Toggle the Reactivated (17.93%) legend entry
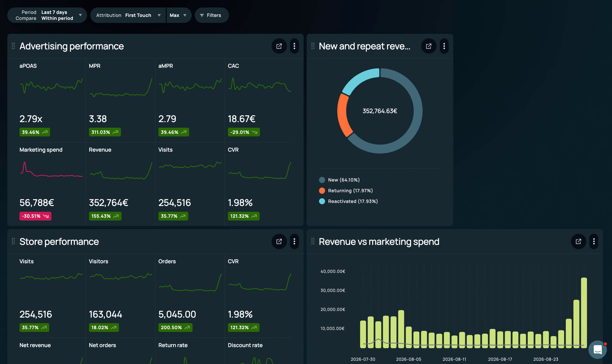The height and width of the screenshot is (364, 612). click(x=348, y=201)
